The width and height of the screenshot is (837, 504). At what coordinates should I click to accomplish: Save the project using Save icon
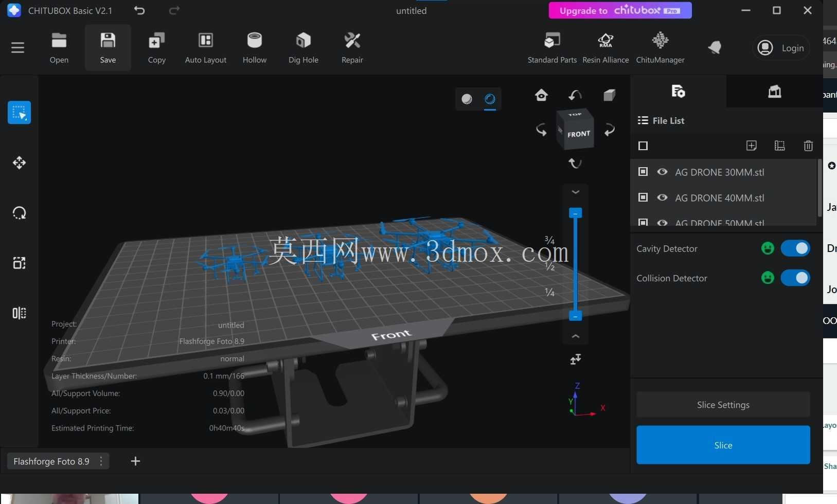pos(108,48)
